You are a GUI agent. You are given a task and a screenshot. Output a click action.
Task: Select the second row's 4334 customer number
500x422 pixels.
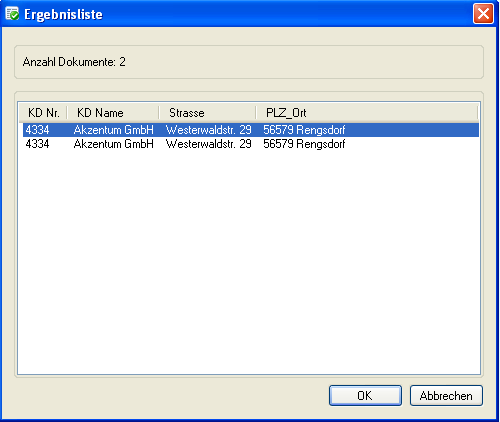coord(37,144)
